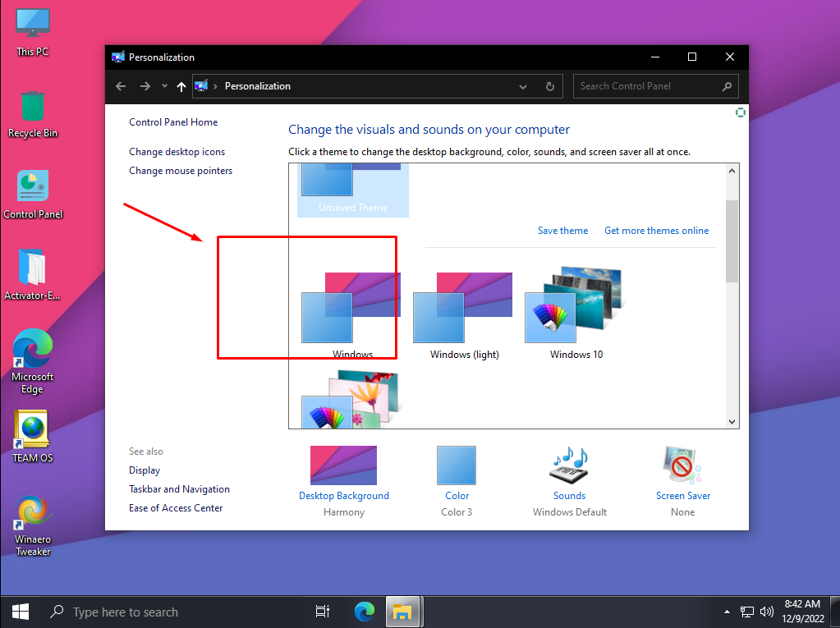Viewport: 840px width, 628px height.
Task: Open network status tray icon
Action: (x=746, y=612)
